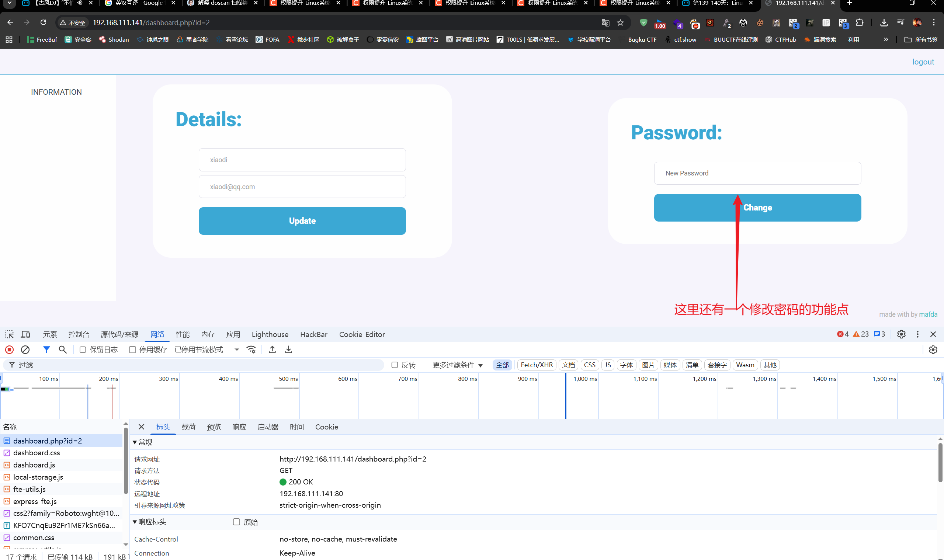Toggle the device toolbar icon in DevTools
The height and width of the screenshot is (560, 944).
[25, 334]
